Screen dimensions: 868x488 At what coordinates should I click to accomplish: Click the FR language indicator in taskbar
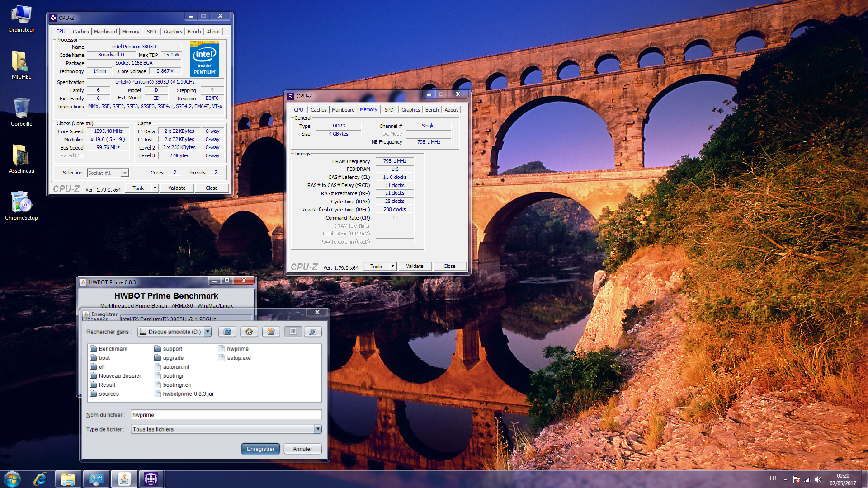click(x=773, y=479)
